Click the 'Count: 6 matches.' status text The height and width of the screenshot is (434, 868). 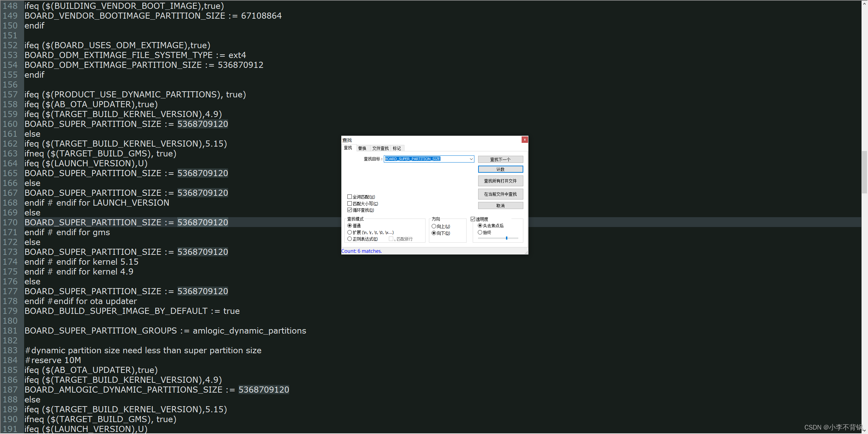362,251
